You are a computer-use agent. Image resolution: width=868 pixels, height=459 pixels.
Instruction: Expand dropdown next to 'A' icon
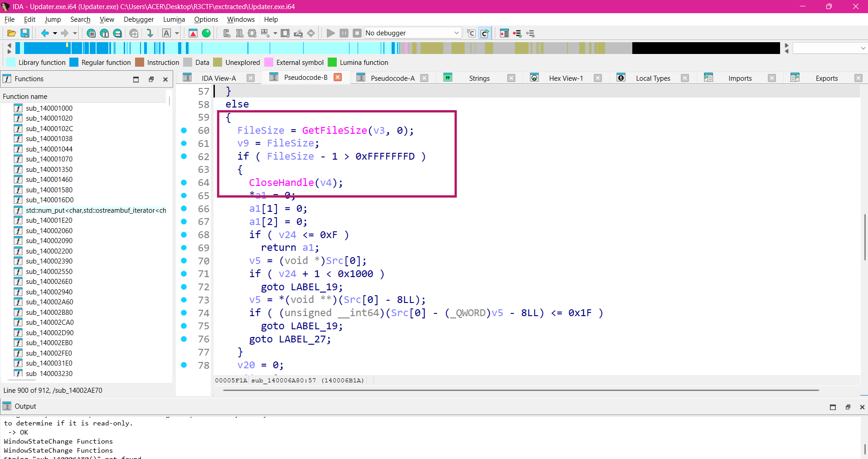pos(177,33)
